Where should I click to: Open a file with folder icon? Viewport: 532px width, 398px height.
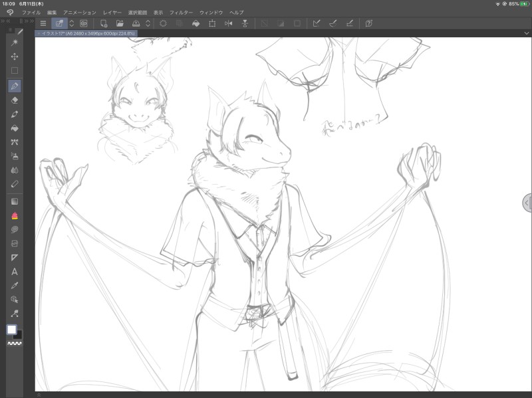tap(120, 23)
